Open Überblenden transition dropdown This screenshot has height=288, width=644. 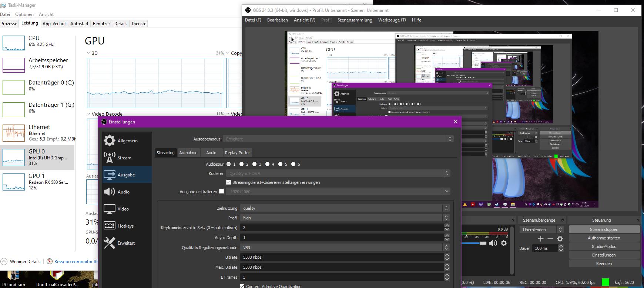pos(541,230)
